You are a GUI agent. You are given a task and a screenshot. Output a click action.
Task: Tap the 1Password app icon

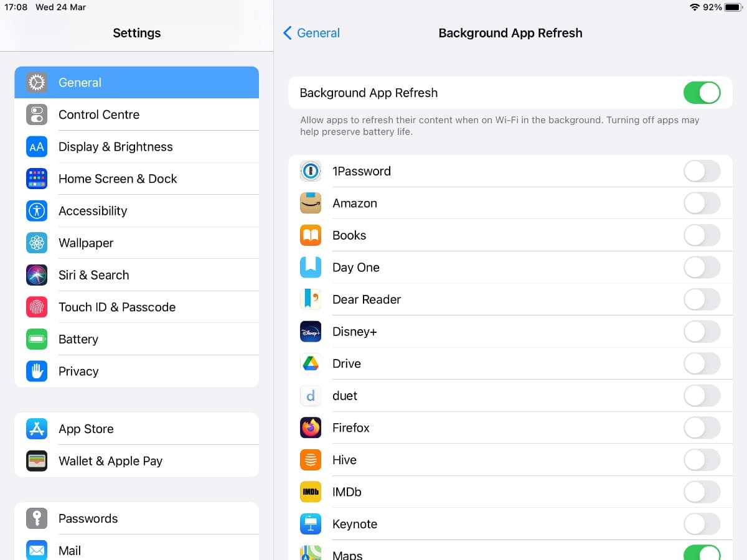pyautogui.click(x=311, y=171)
